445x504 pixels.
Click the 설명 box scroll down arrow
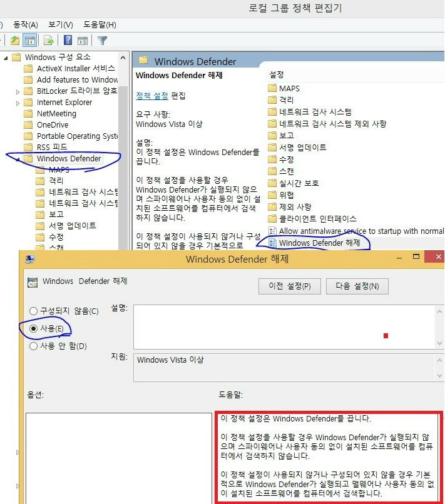[439, 343]
